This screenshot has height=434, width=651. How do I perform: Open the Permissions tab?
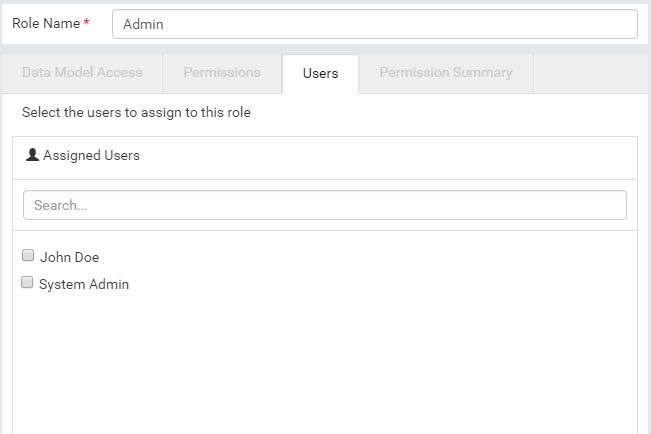(222, 73)
